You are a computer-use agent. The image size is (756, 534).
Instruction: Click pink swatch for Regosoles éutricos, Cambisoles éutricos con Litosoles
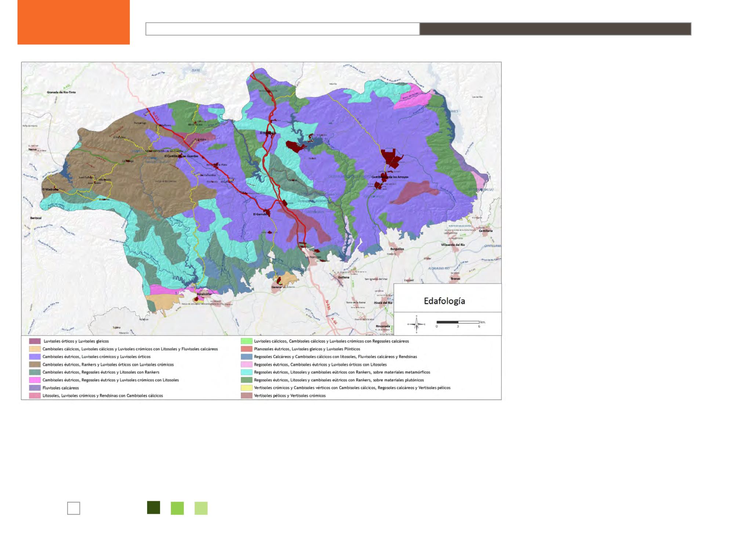(247, 365)
